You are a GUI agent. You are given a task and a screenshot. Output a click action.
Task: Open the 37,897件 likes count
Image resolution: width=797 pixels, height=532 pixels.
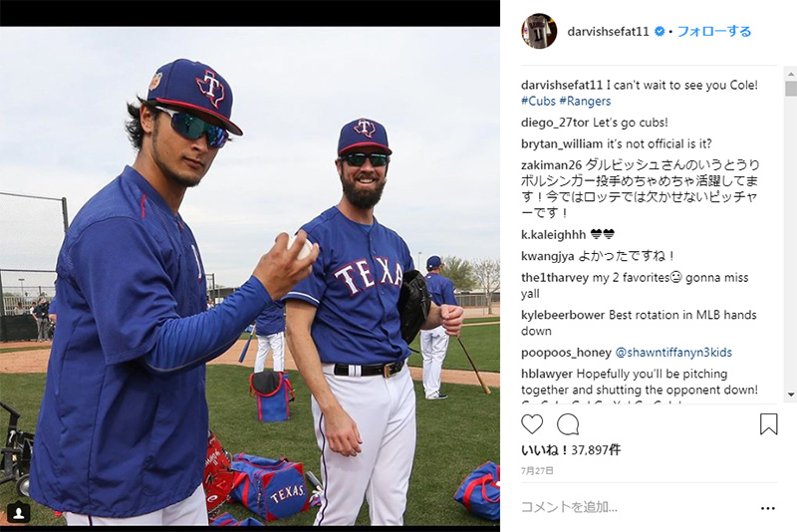click(596, 449)
